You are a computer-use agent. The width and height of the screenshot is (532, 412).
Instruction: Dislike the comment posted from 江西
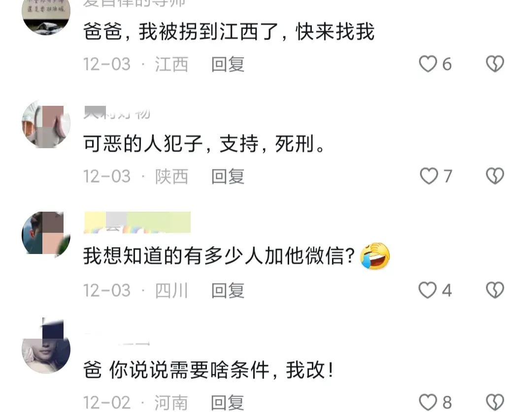tap(495, 64)
